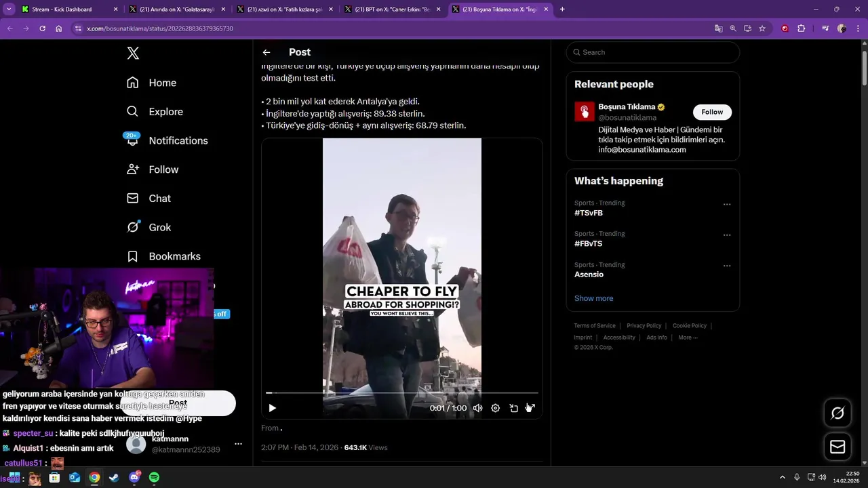Open Cookie Policy footer link

(689, 326)
